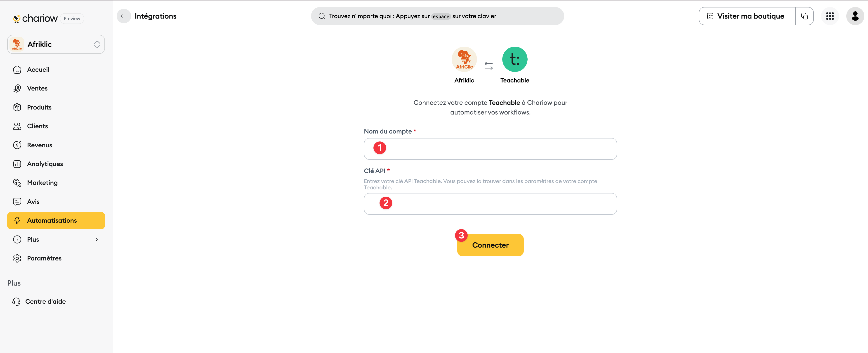This screenshot has height=353, width=868.
Task: Open the Centre d'aide link
Action: [45, 301]
